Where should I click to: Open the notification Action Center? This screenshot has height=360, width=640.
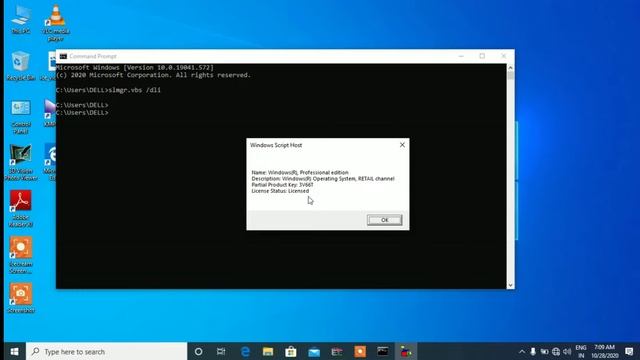pos(629,351)
